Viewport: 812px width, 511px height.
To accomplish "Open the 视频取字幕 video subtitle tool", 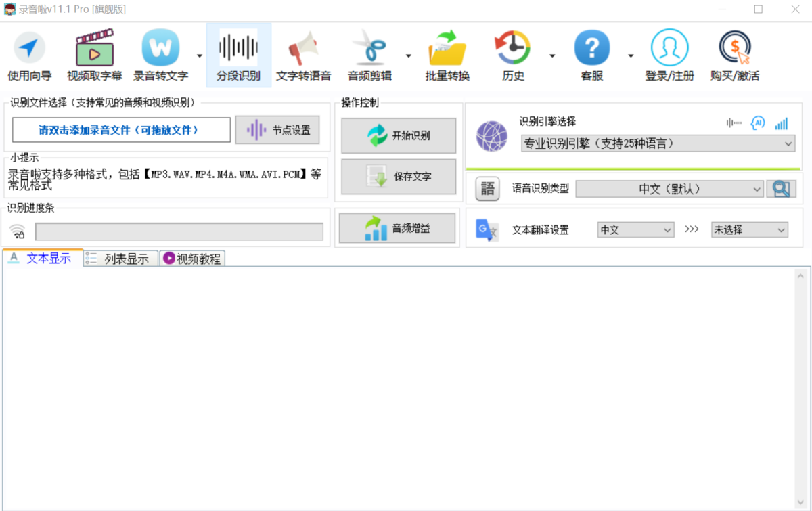I will 94,57.
